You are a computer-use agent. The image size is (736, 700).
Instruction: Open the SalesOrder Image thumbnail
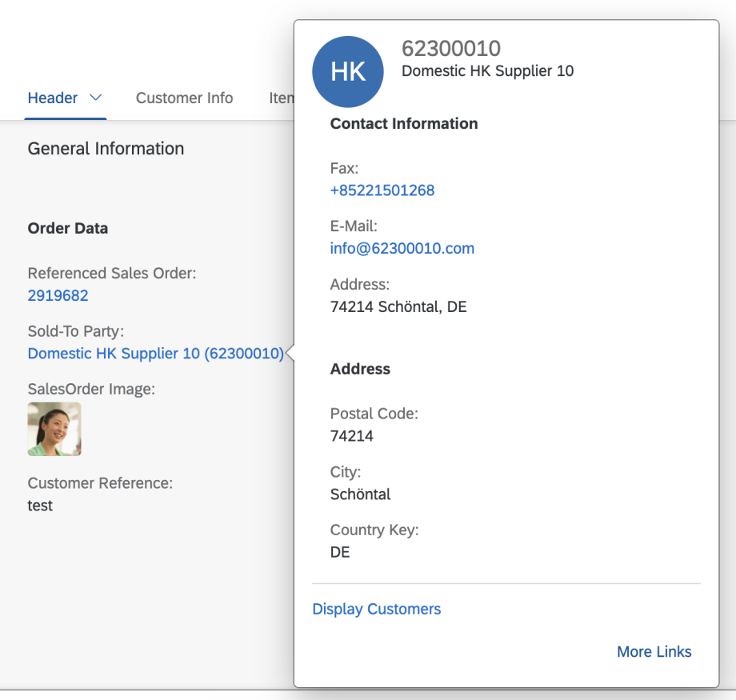click(x=54, y=429)
